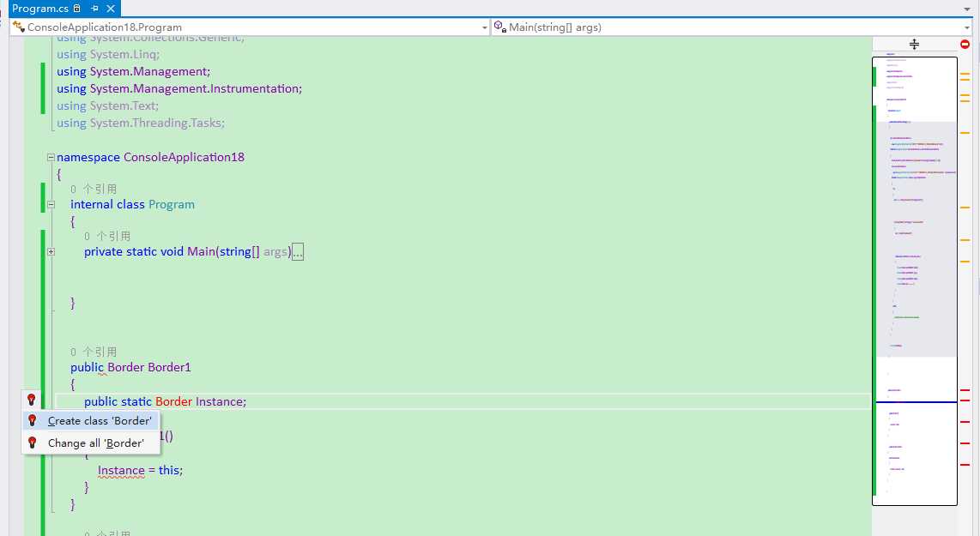980x536 pixels.
Task: Click 'using System.Threading.Tasks;' line
Action: tap(141, 123)
